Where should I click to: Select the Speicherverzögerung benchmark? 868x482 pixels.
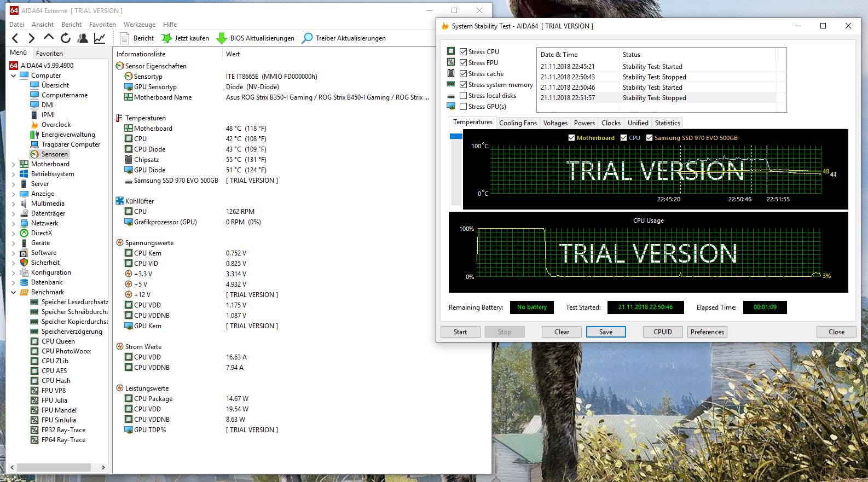click(x=72, y=332)
